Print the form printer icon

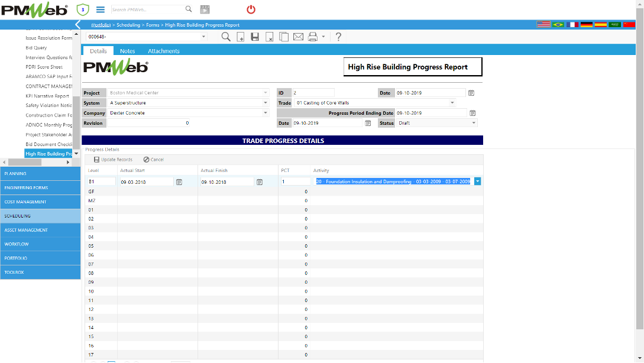(x=313, y=37)
